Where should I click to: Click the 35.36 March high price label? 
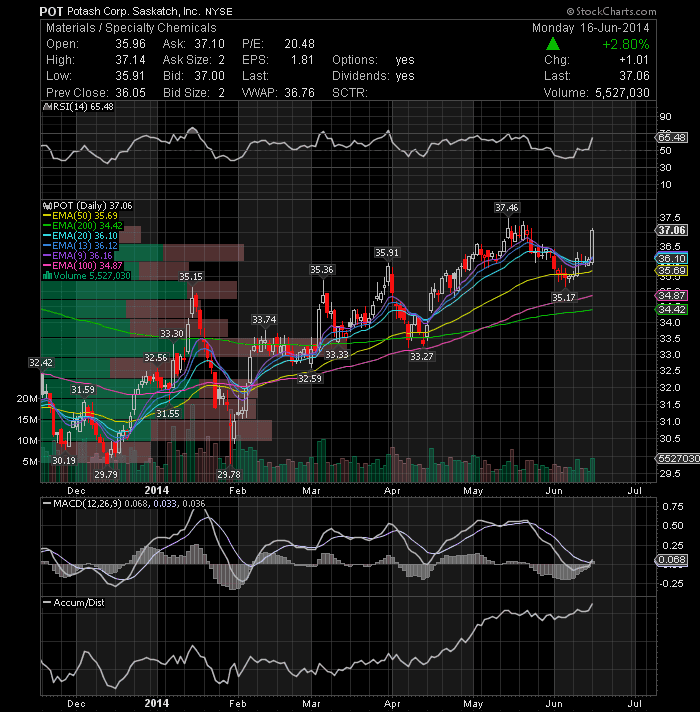(x=322, y=270)
